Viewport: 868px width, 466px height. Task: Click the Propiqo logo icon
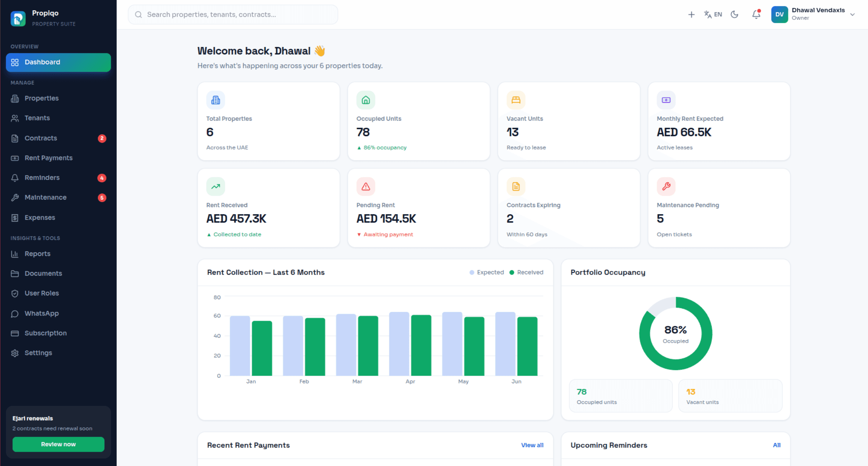18,18
